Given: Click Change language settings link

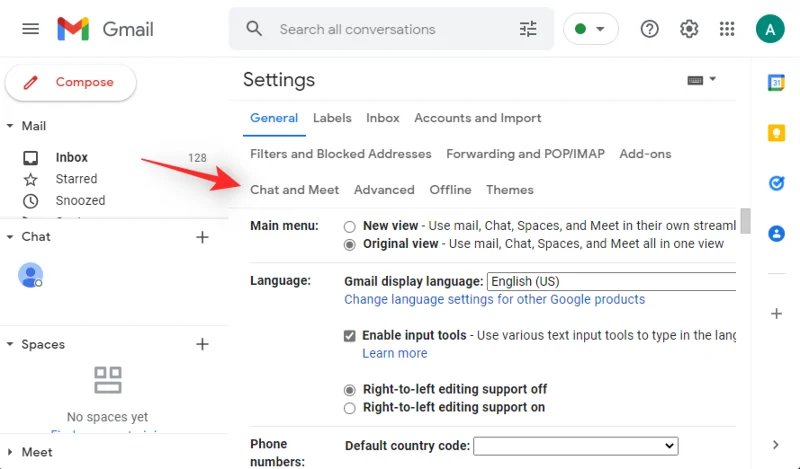Looking at the screenshot, I should coord(494,299).
